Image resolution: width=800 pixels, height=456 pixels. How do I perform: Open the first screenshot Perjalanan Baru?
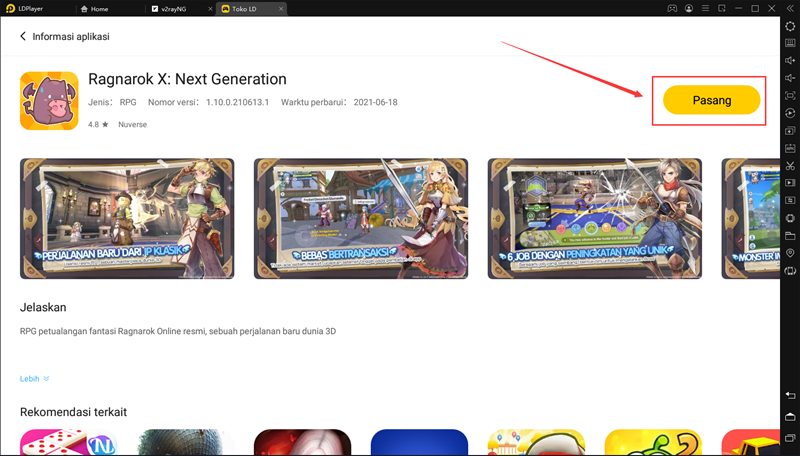127,218
